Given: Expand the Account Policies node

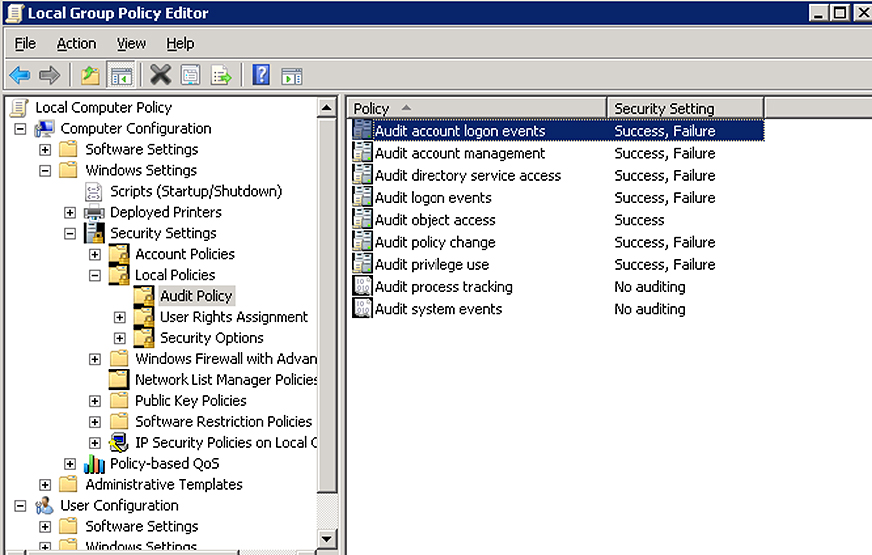Looking at the screenshot, I should pos(95,254).
